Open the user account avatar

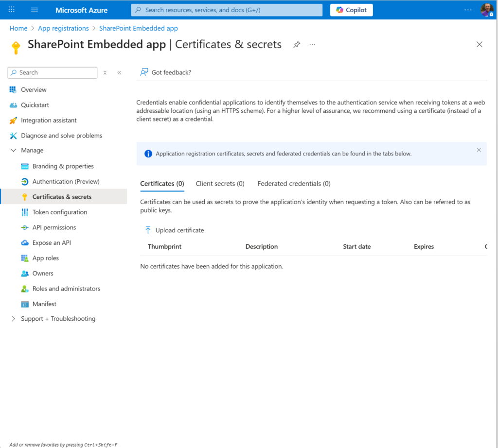487,10
